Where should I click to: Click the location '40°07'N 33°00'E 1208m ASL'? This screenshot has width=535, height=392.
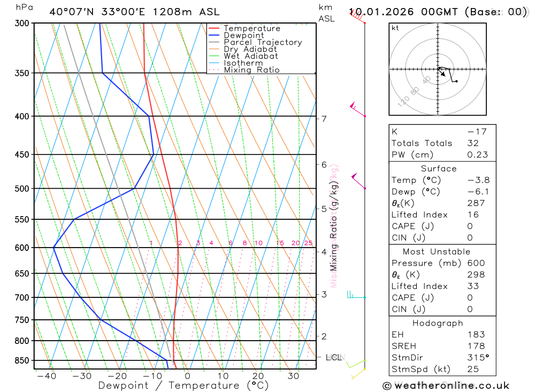[x=134, y=12]
